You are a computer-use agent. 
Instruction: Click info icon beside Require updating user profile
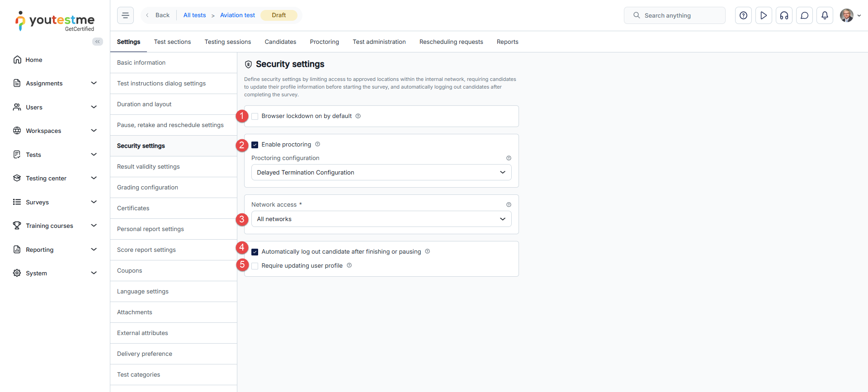(349, 265)
